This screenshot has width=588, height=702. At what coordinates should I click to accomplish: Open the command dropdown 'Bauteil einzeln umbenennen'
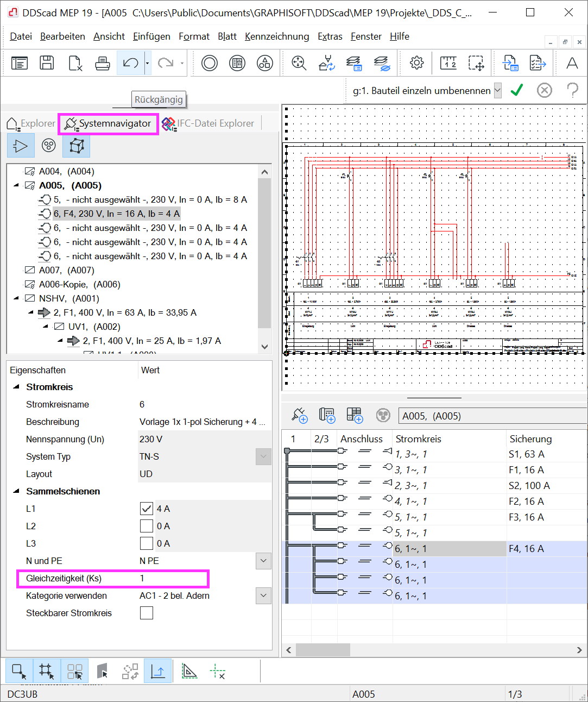(497, 91)
